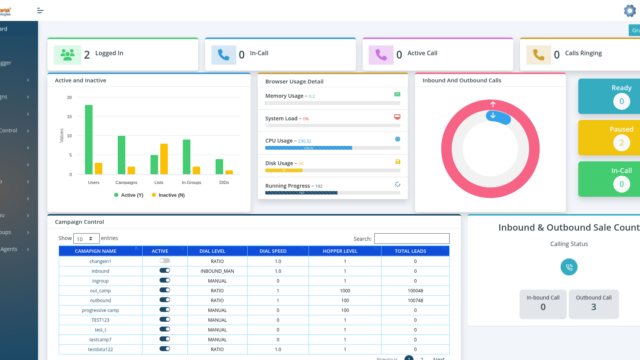Viewport: 640px width, 360px height.
Task: Open the progressive camp campaign link
Action: point(100,310)
